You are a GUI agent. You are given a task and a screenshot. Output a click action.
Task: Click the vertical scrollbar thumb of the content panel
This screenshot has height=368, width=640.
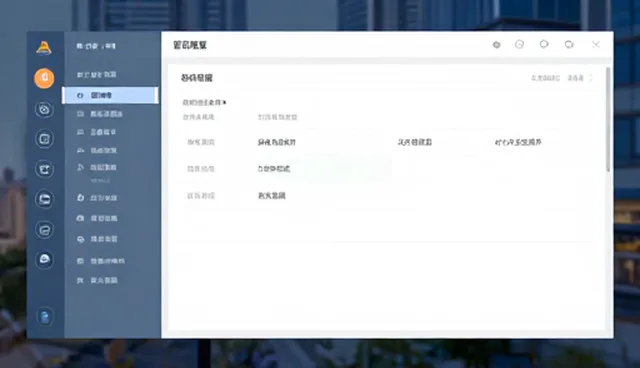pos(608,119)
